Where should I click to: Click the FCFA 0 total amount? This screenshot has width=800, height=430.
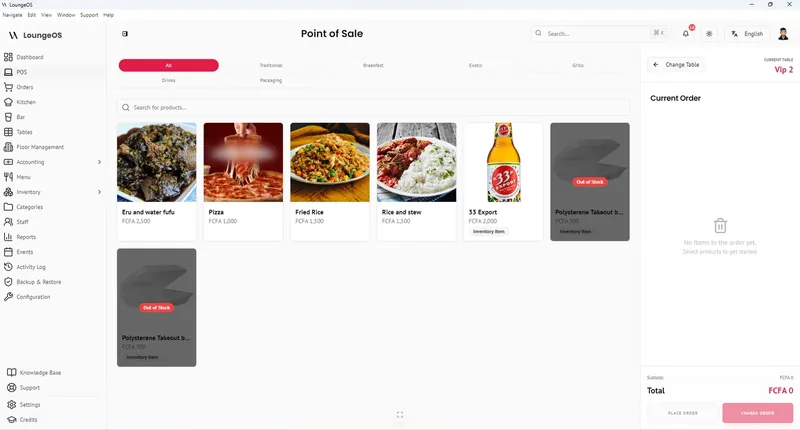coord(781,391)
